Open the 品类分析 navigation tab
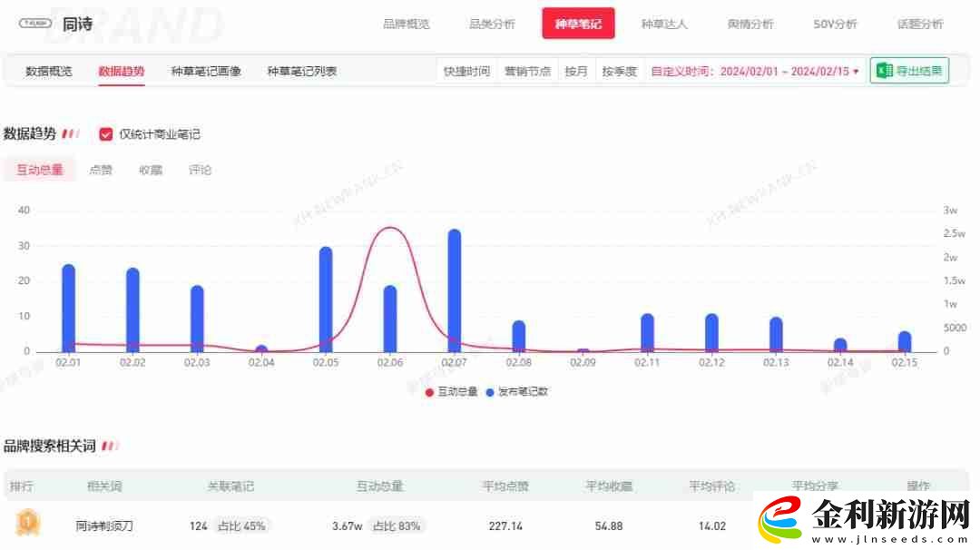980x550 pixels. [492, 24]
